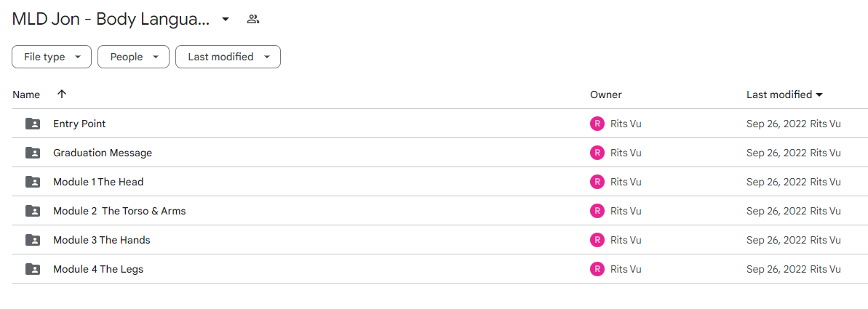Click the Last modified column header dropdown
The width and height of the screenshot is (868, 309).
click(x=784, y=95)
